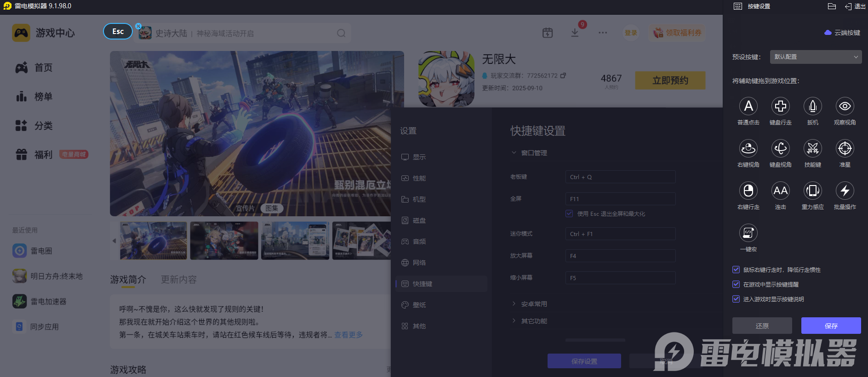Image resolution: width=868 pixels, height=377 pixels.
Task: Select the 普通点击 key mapping icon
Action: tap(748, 106)
